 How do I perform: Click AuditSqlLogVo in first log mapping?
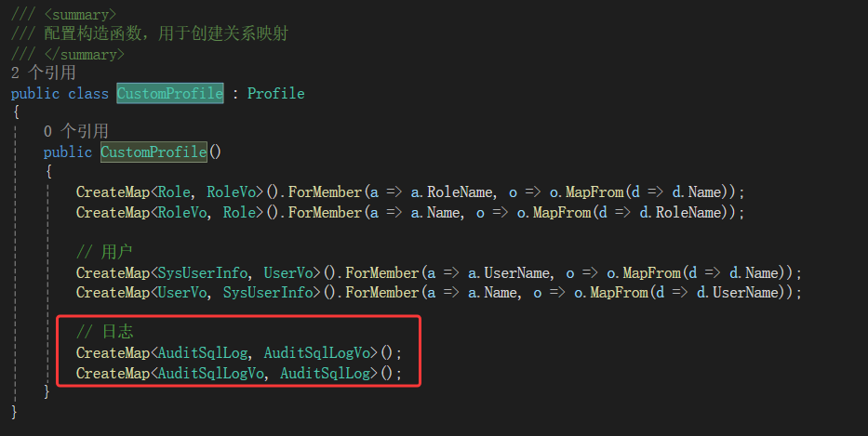tap(316, 352)
